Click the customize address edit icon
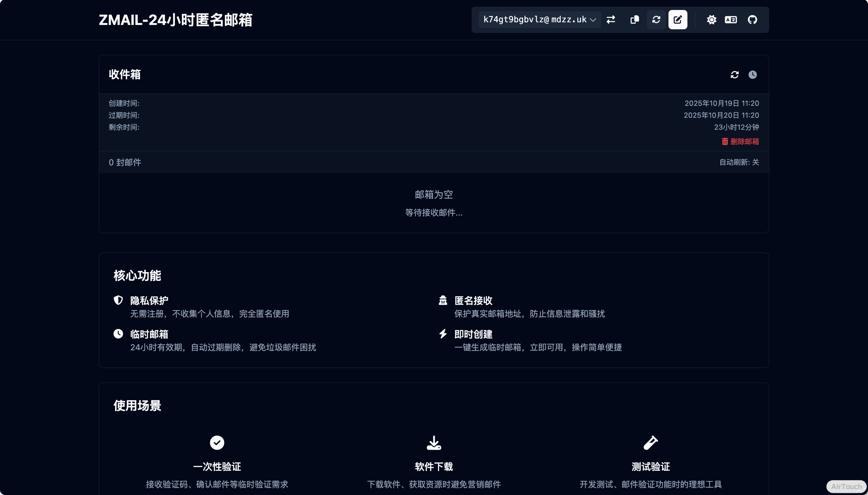This screenshot has width=868, height=495. [x=678, y=20]
